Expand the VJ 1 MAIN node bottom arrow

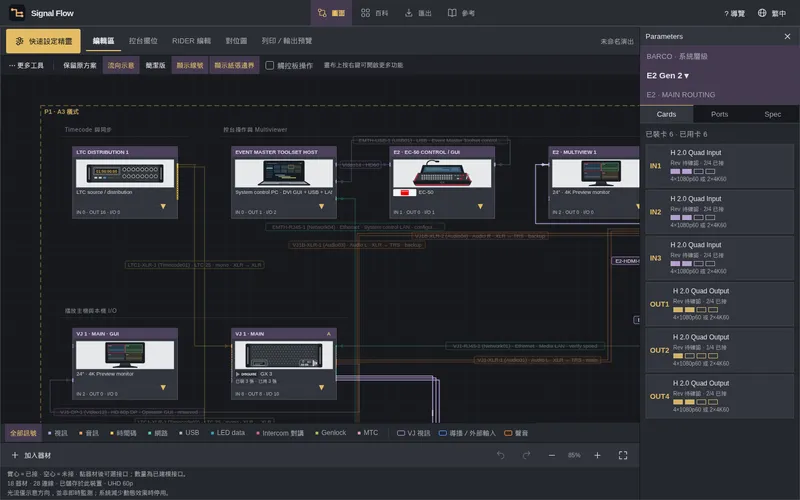click(x=321, y=388)
